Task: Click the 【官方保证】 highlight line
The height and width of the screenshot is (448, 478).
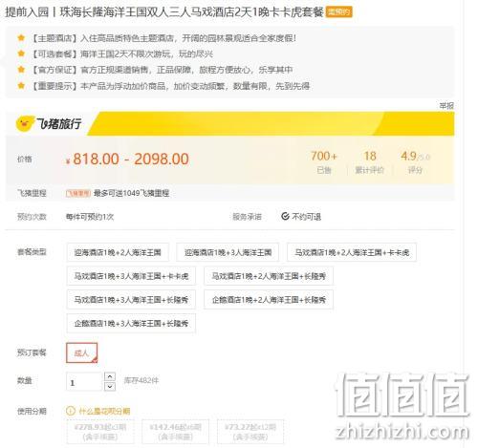Action: [162, 70]
